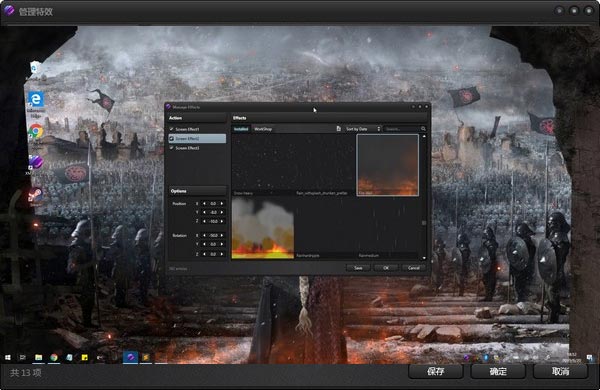
Task: Click File Explorer icon in the taskbar
Action: (39, 357)
